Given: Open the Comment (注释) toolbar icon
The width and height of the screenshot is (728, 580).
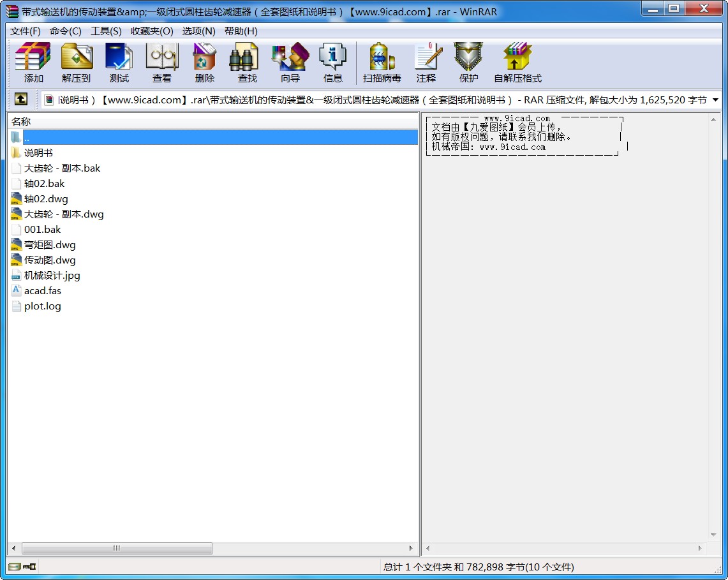Looking at the screenshot, I should click(x=426, y=62).
